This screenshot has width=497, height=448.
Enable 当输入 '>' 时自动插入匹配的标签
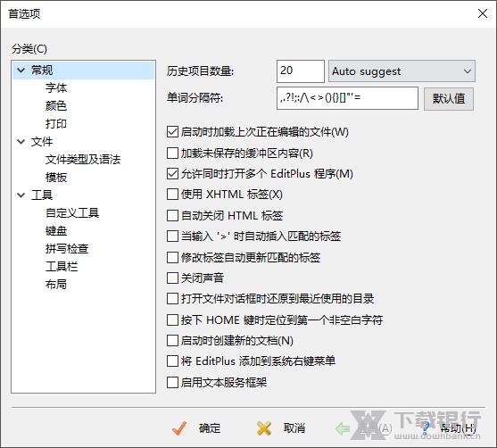[172, 236]
